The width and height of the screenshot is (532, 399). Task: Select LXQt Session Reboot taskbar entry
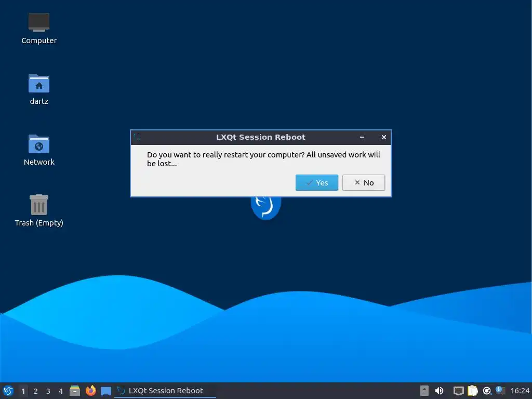(165, 391)
